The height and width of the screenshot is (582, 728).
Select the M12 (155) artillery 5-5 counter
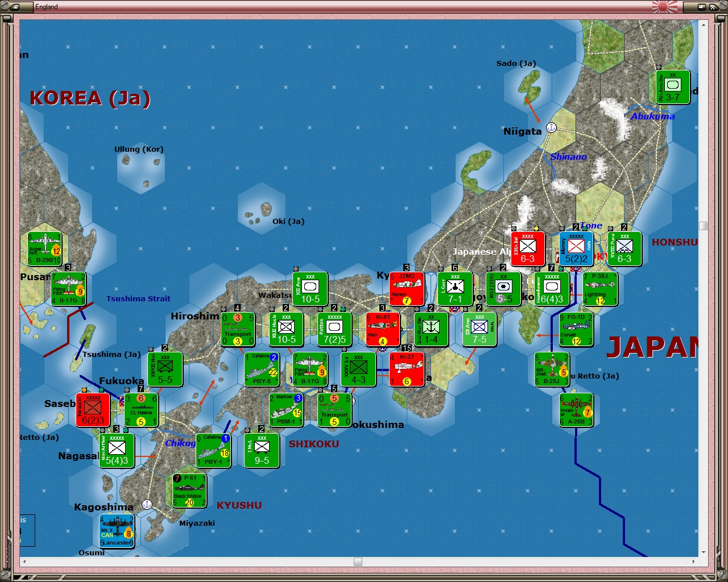click(x=503, y=289)
